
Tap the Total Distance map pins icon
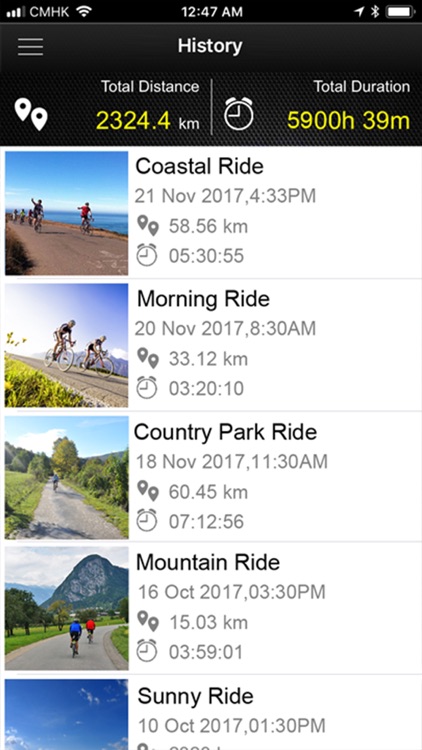(x=31, y=114)
